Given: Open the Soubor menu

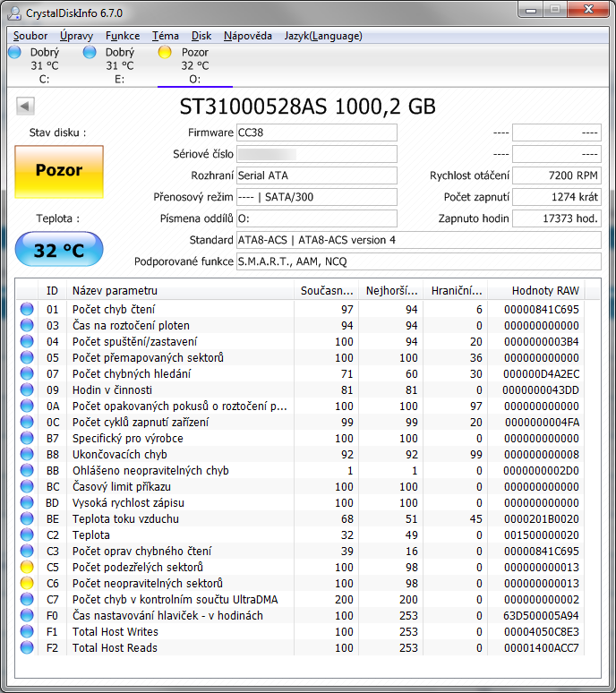Looking at the screenshot, I should (x=30, y=36).
